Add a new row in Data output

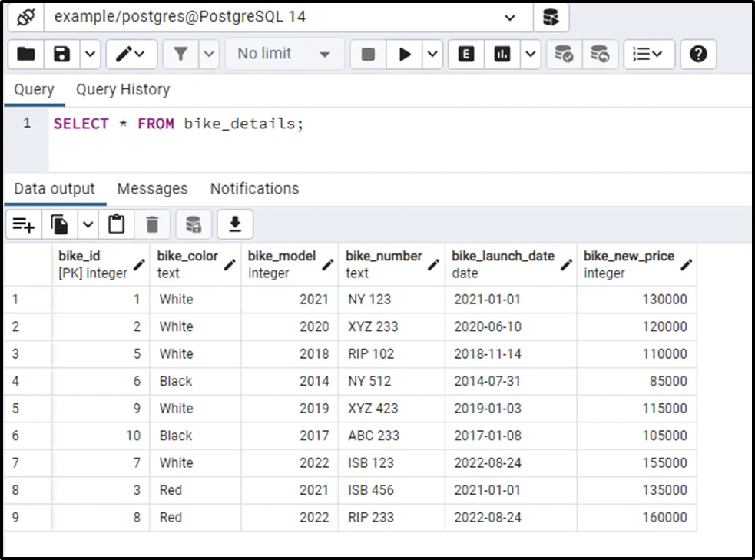pos(24,224)
